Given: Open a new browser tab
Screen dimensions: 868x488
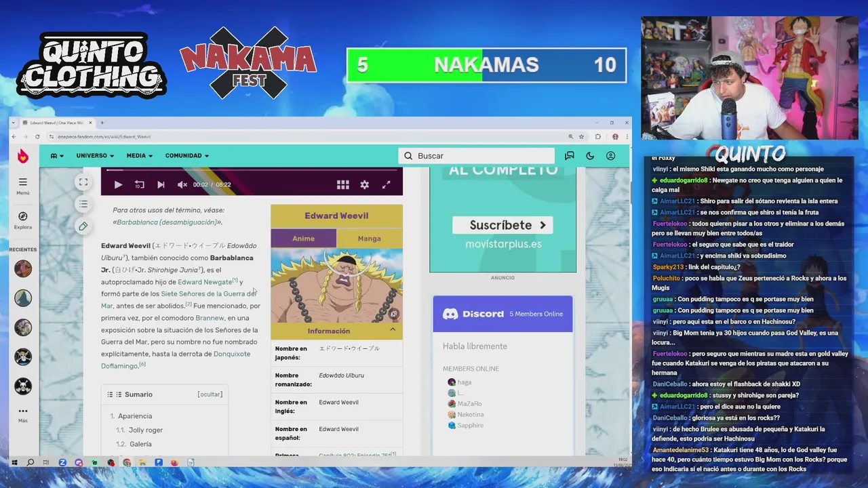Looking at the screenshot, I should pyautogui.click(x=102, y=123).
